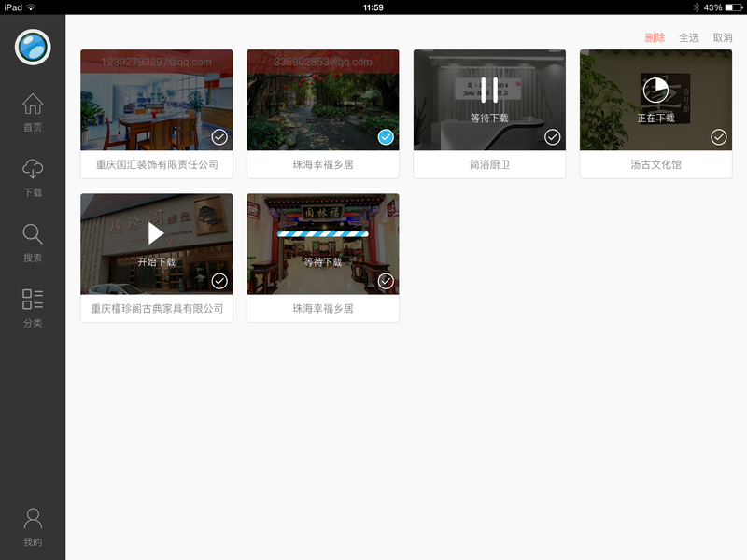This screenshot has width=747, height=560.
Task: Open the 分类 category list icon
Action: 33,299
